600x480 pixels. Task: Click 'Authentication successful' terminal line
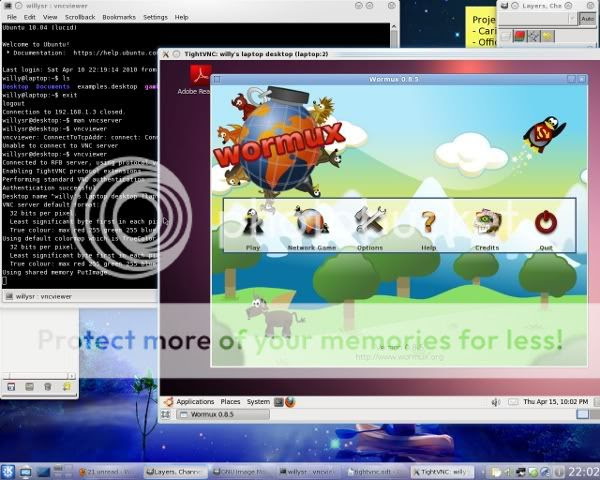click(50, 188)
